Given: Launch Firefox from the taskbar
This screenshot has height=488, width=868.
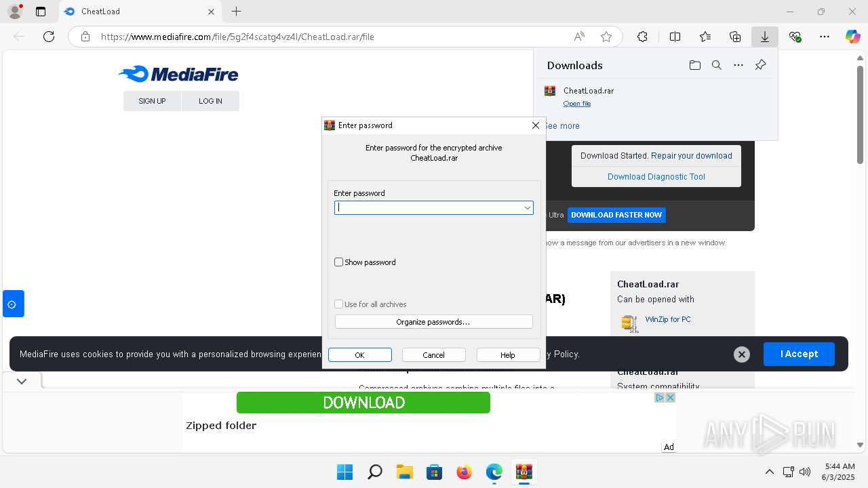Looking at the screenshot, I should tap(464, 472).
